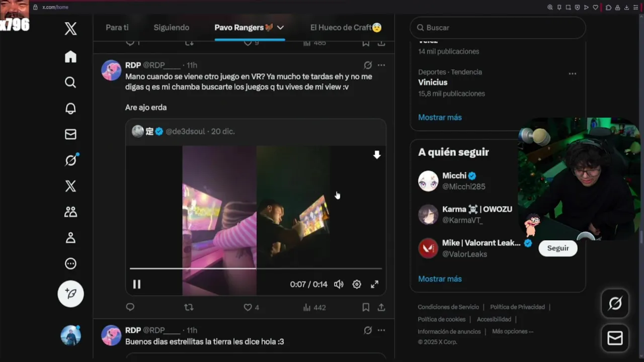Switch to El Hueco de Craft tab

(x=346, y=28)
